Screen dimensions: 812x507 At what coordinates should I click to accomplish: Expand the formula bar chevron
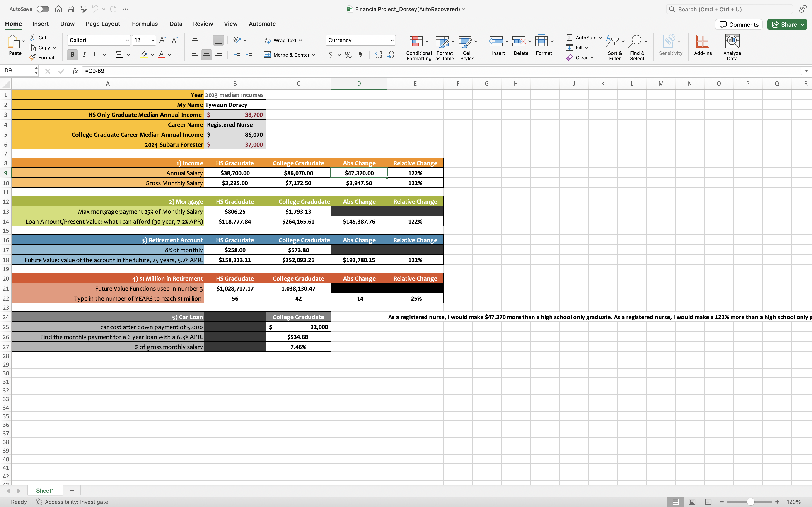pyautogui.click(x=806, y=71)
